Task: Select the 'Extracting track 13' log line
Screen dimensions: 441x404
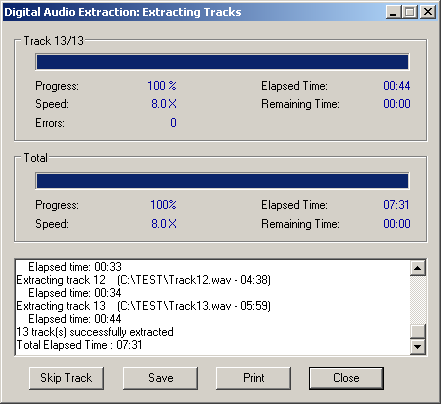Action: point(143,306)
